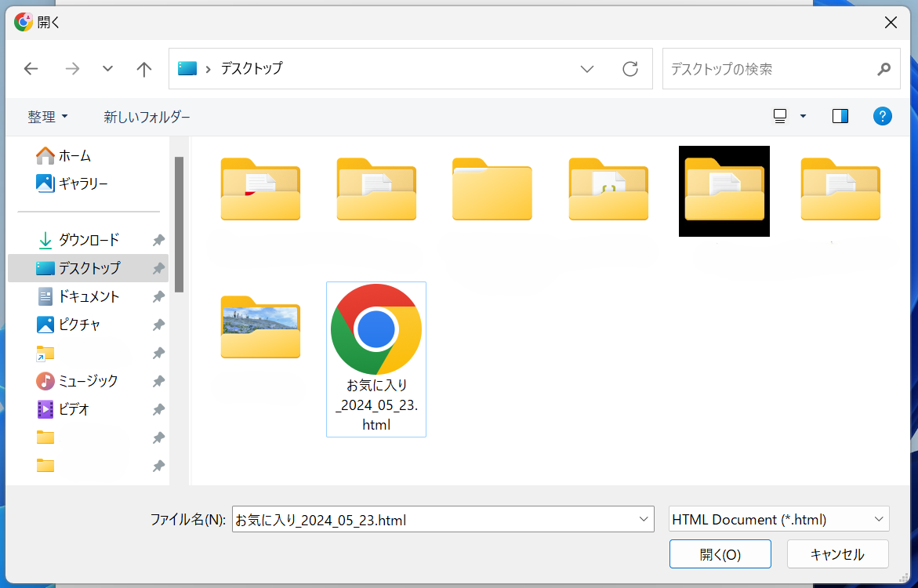This screenshot has height=588, width=918.
Task: Click the desktop icon in the address bar
Action: pos(187,68)
